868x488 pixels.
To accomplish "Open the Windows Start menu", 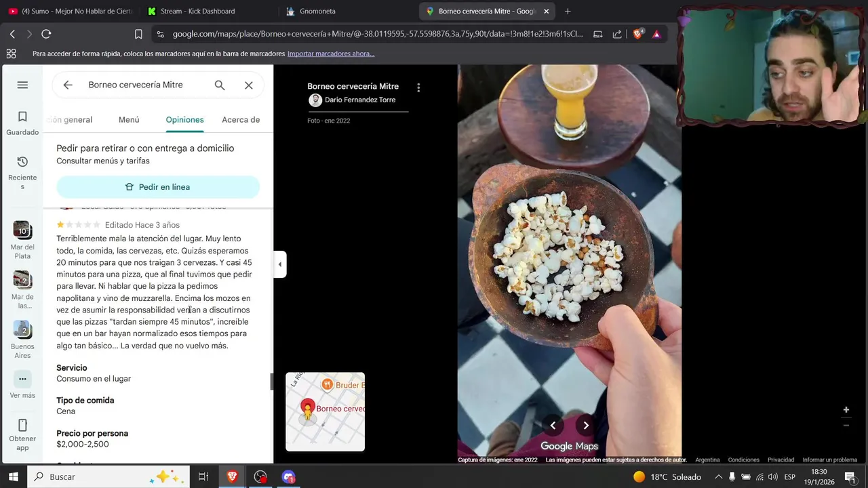I will pyautogui.click(x=13, y=476).
